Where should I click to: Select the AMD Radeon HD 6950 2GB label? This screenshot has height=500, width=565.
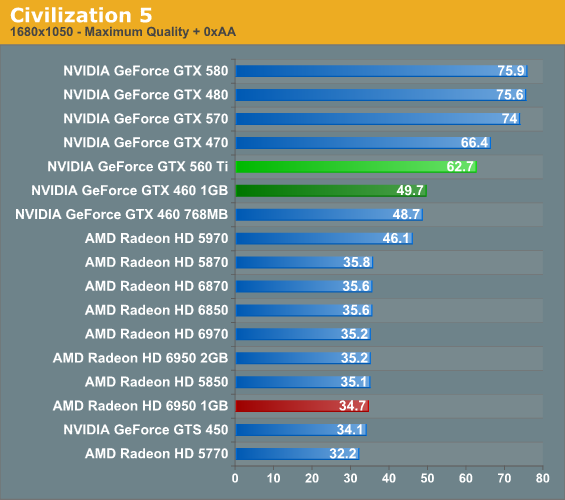coord(141,358)
